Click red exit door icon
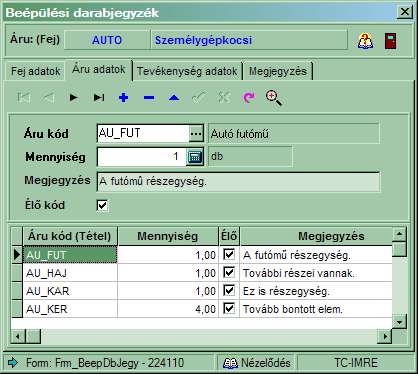 tap(390, 41)
